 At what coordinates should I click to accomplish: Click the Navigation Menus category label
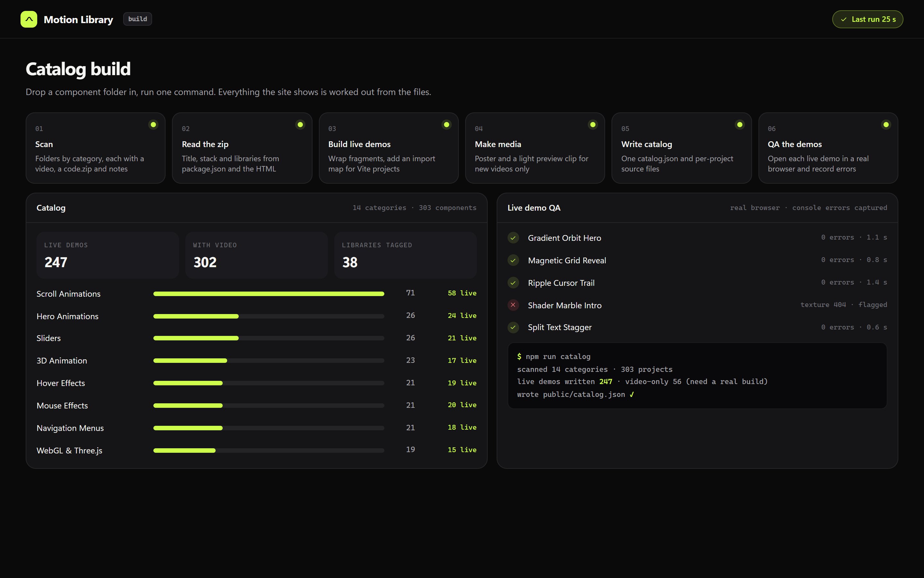coord(70,428)
